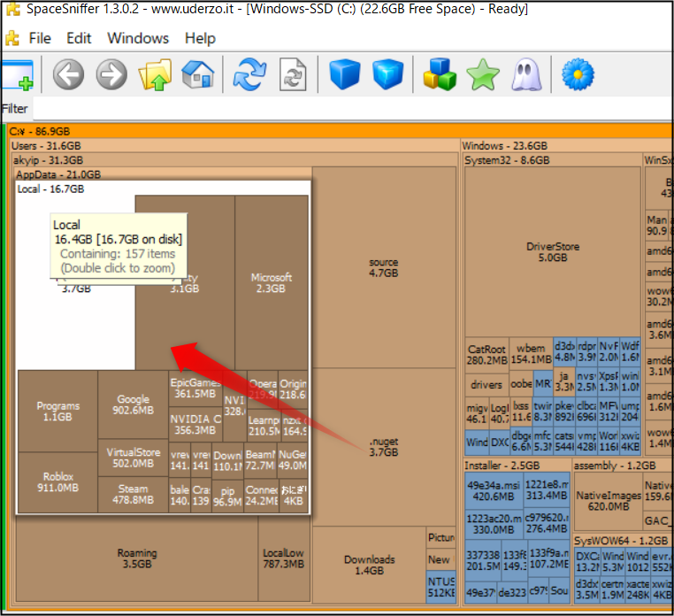The image size is (674, 616).
Task: Click the Connec 24.2MB block
Action: pos(261,495)
